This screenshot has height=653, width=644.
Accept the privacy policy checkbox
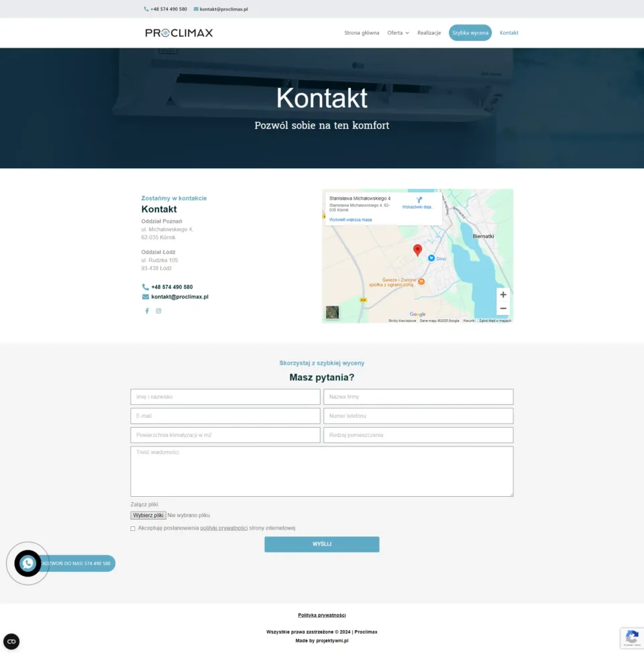point(133,528)
